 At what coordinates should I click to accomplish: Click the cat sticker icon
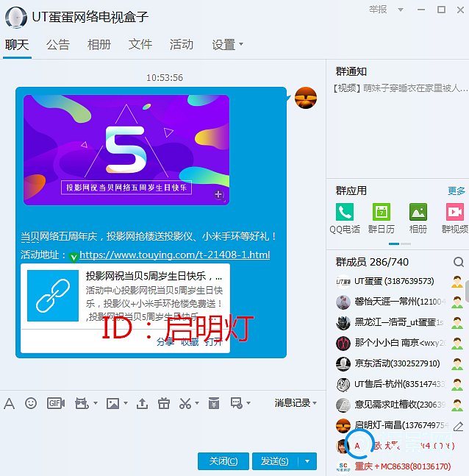82,403
